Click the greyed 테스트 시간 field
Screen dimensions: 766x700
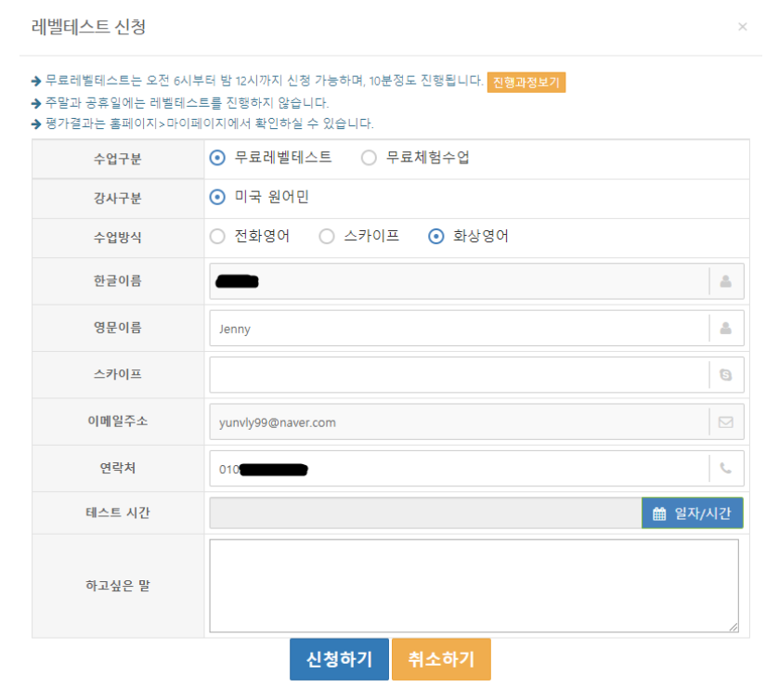point(425,512)
